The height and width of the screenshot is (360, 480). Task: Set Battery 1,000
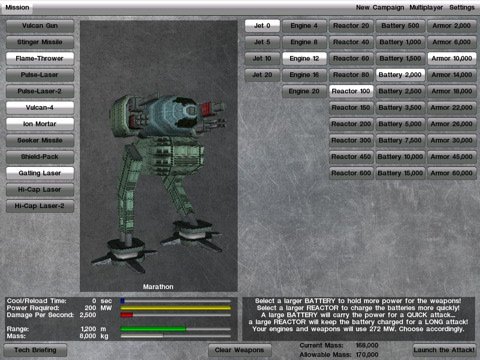tap(400, 42)
